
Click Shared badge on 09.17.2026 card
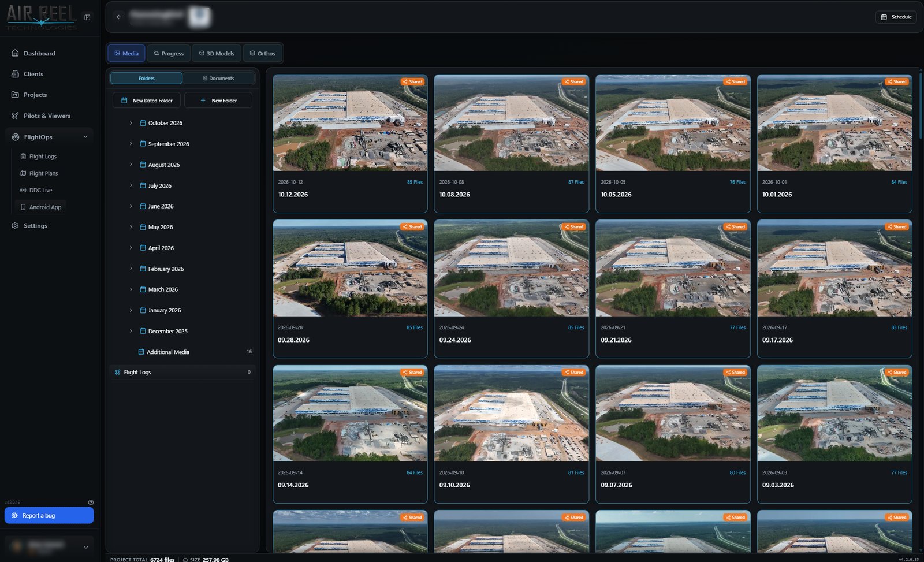pyautogui.click(x=897, y=227)
